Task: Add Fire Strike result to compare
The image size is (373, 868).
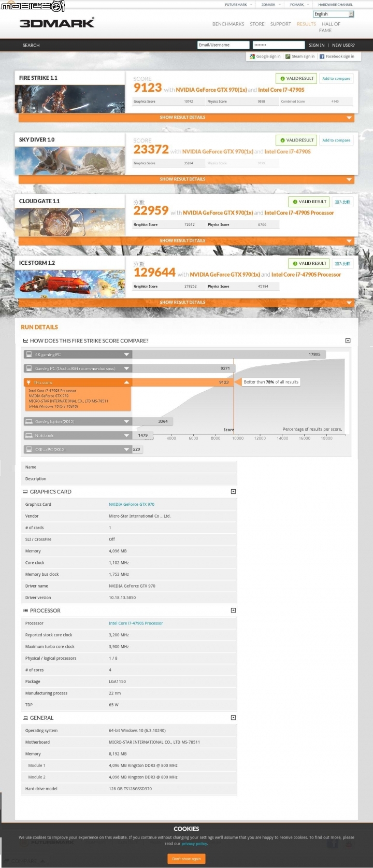Action: [336, 78]
